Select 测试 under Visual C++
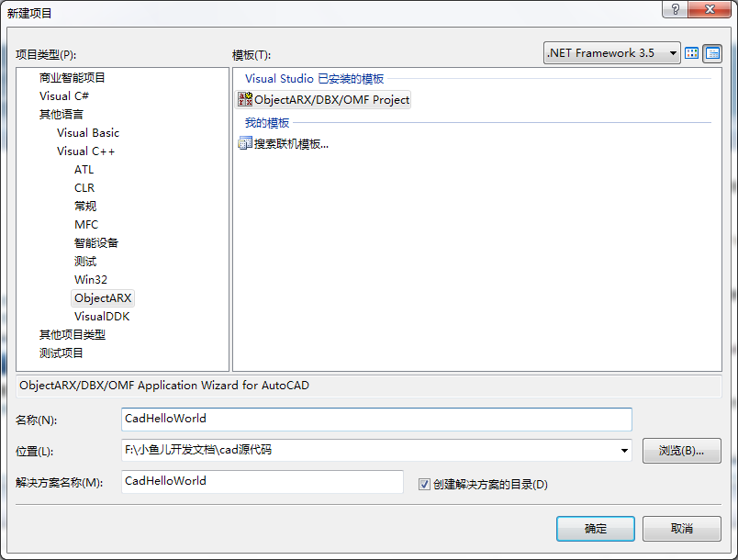Viewport: 738px width, 560px height. tap(85, 261)
